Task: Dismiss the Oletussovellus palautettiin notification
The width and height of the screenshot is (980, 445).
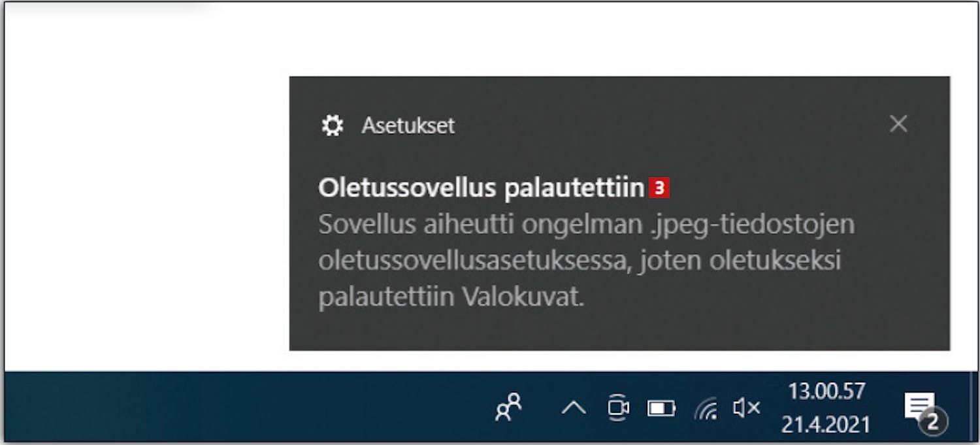Action: [x=898, y=124]
